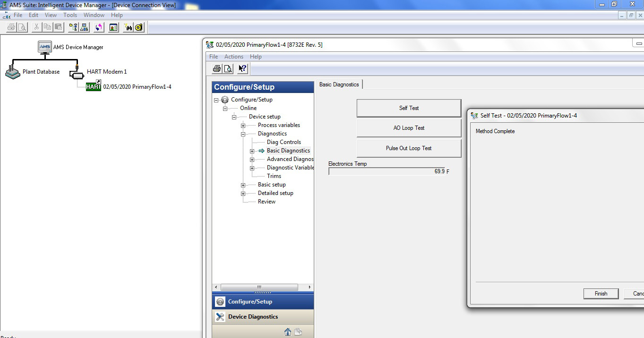Click the Method Complete text

495,131
